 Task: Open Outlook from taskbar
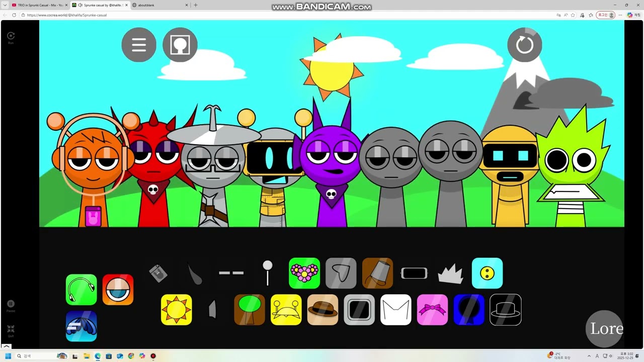tap(120, 356)
